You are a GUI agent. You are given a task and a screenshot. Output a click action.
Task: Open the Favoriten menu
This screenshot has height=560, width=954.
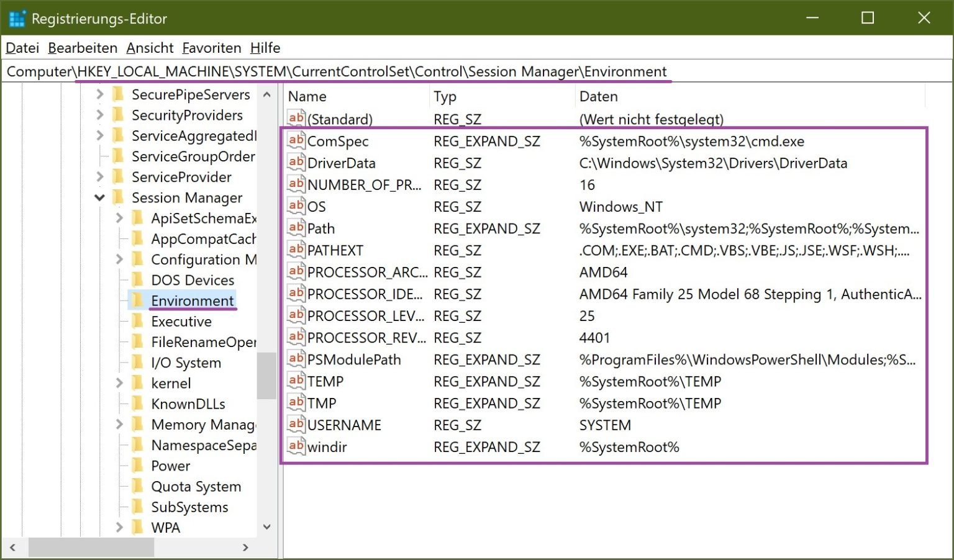212,48
